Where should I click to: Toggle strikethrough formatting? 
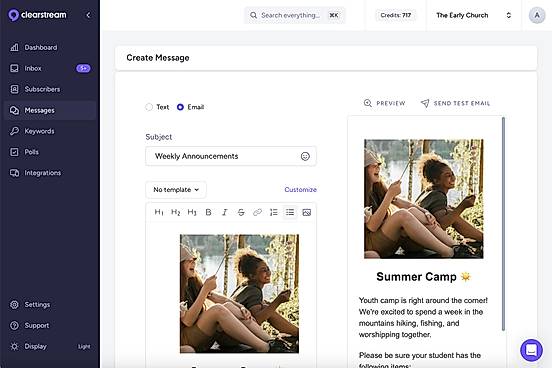[x=241, y=212]
